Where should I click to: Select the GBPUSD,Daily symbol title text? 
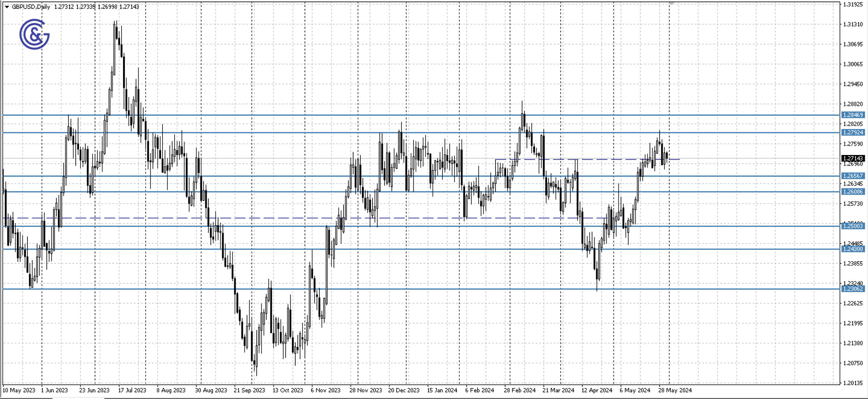[x=31, y=7]
